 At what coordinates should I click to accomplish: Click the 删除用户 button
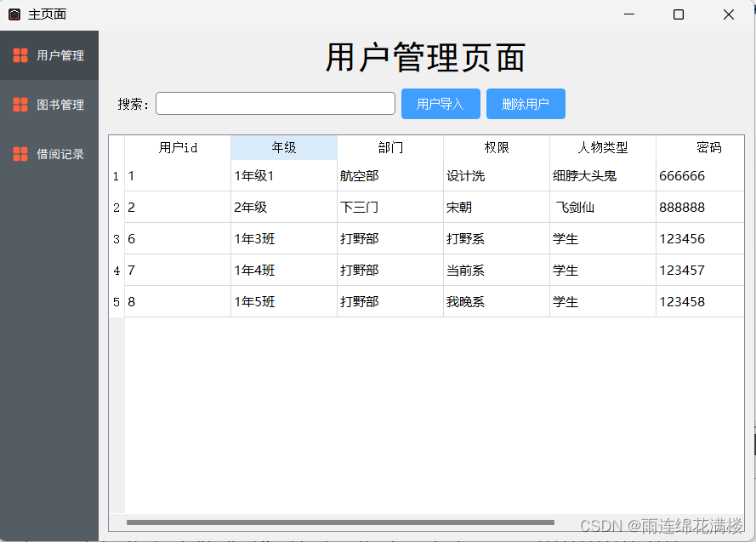point(526,104)
